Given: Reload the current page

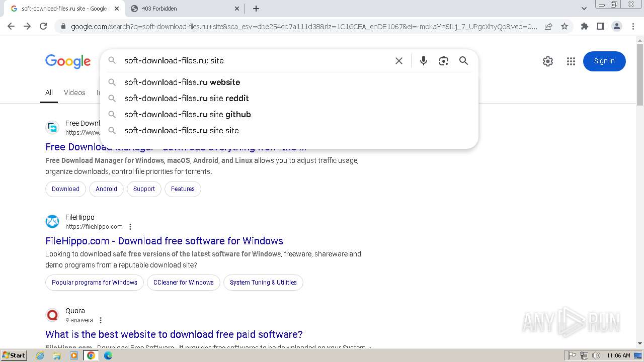Looking at the screenshot, I should (x=43, y=26).
